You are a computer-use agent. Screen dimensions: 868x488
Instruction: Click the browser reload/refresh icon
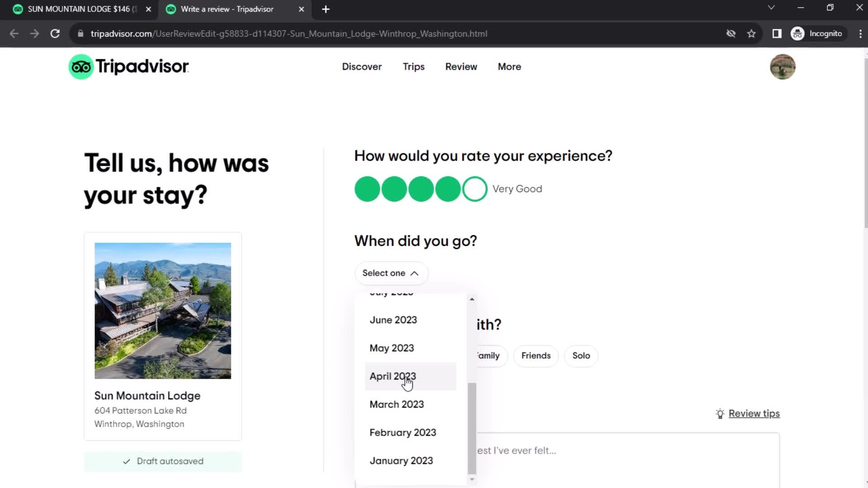(55, 33)
